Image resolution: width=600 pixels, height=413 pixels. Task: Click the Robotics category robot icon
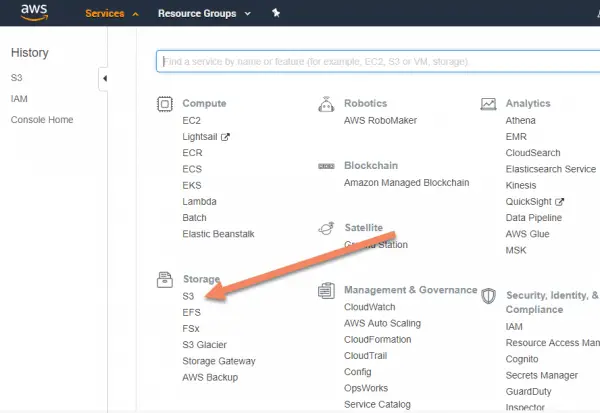[x=326, y=104]
